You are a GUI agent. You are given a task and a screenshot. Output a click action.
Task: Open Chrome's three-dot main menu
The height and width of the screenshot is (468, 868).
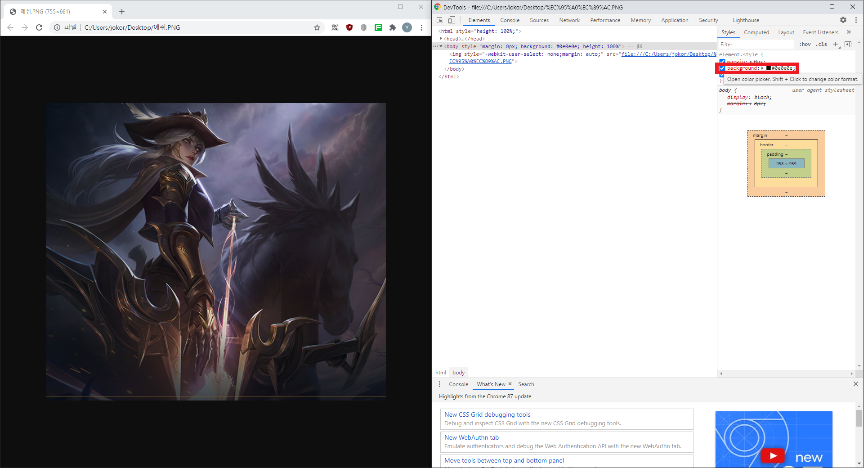click(x=421, y=27)
